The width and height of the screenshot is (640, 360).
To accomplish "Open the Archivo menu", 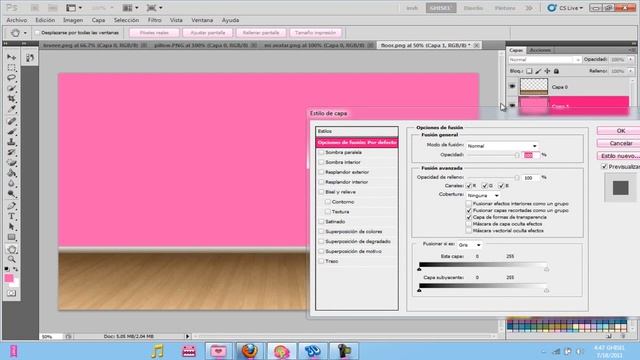I will click(x=16, y=20).
